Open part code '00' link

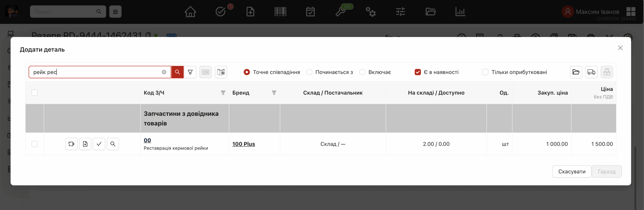click(147, 140)
